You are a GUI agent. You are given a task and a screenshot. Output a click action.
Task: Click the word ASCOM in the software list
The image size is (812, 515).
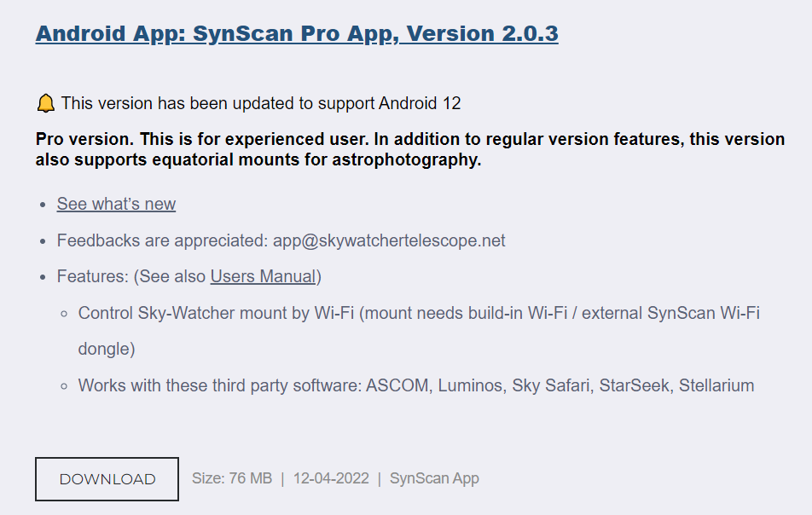tap(397, 385)
